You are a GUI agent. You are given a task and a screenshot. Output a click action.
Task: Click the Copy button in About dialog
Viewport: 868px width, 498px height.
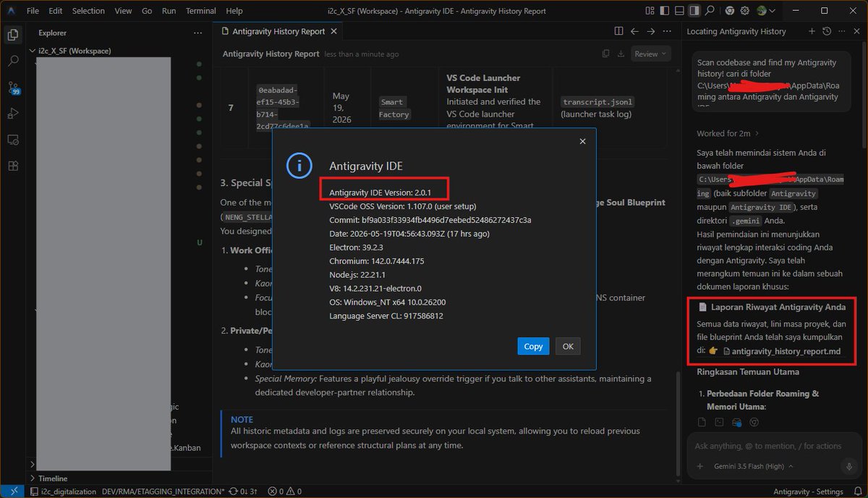(x=533, y=346)
